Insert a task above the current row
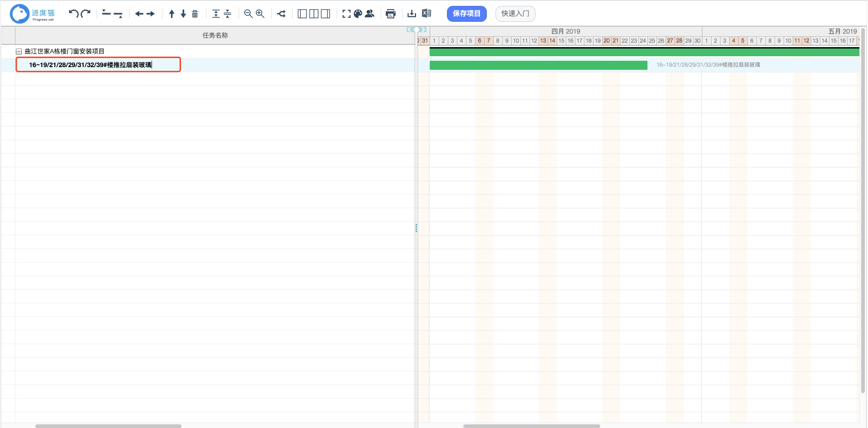This screenshot has width=868, height=428. tap(106, 14)
